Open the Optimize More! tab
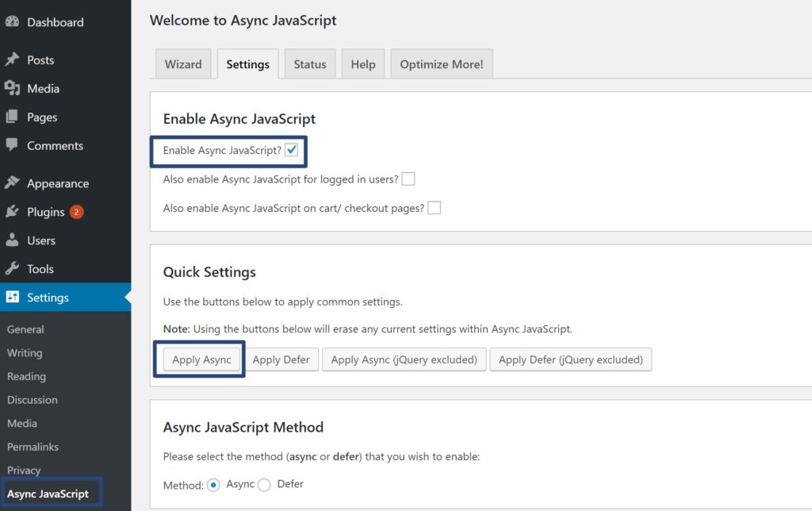The height and width of the screenshot is (511, 812). pyautogui.click(x=441, y=64)
